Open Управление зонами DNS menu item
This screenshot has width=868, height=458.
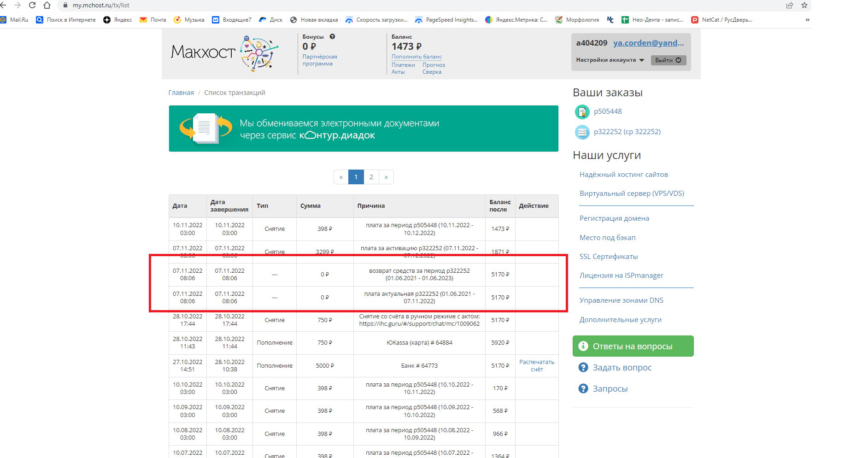point(622,300)
